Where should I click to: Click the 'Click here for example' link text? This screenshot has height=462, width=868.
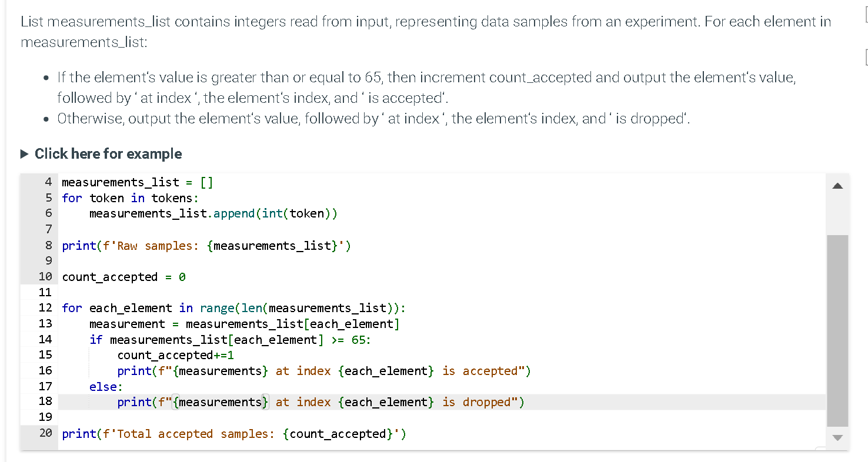click(108, 153)
